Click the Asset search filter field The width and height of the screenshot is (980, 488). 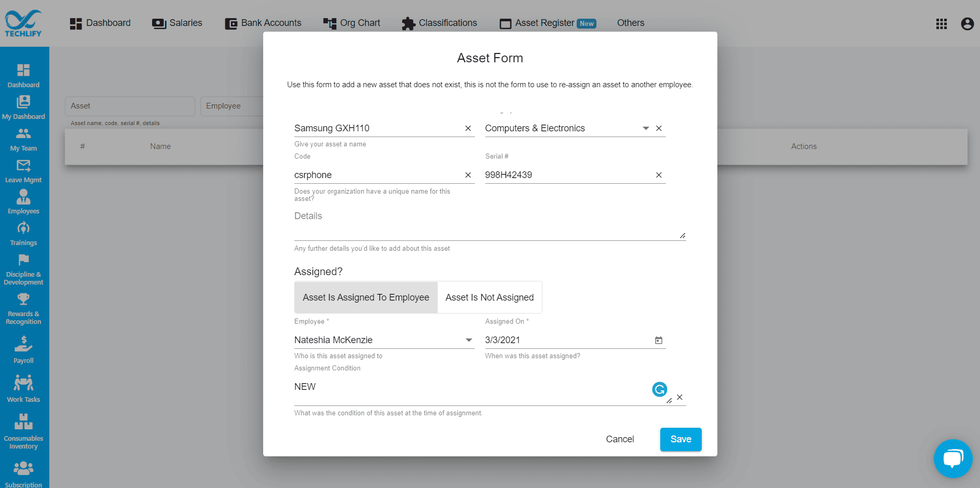[x=130, y=106]
